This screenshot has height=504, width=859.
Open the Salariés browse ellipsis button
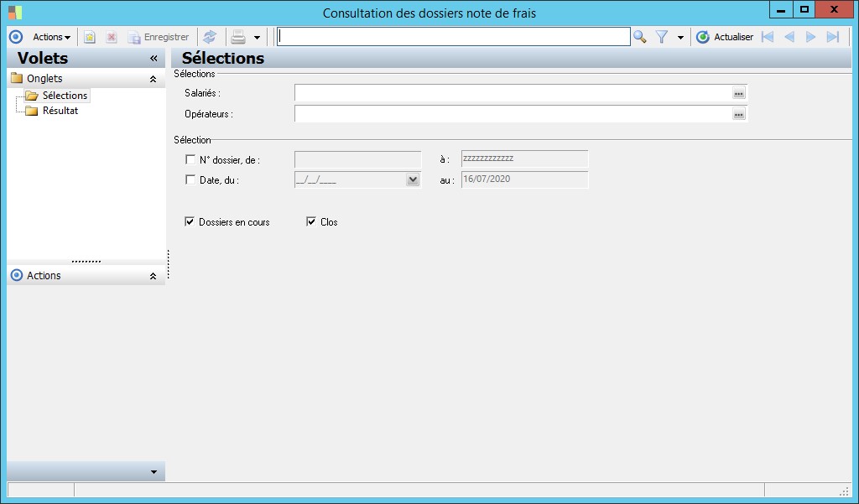pos(739,94)
